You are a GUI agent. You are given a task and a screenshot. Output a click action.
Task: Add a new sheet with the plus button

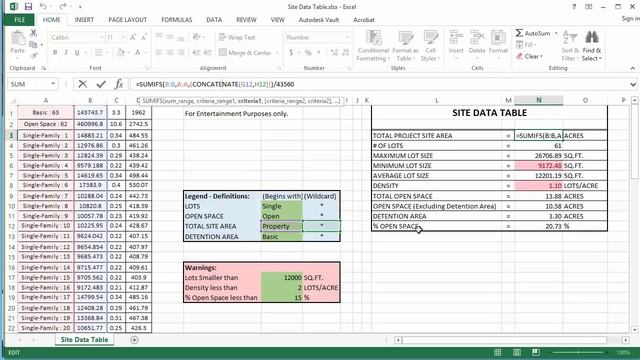134,340
